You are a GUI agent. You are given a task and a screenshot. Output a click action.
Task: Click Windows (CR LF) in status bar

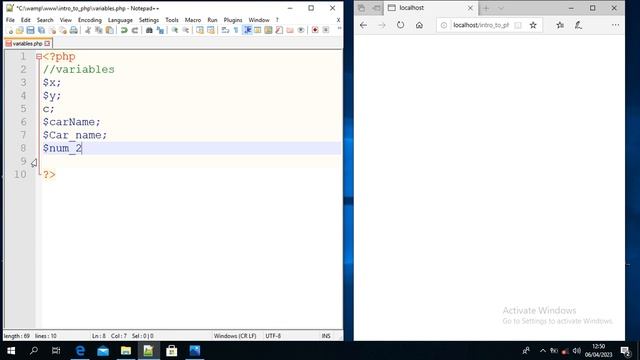pyautogui.click(x=235, y=336)
